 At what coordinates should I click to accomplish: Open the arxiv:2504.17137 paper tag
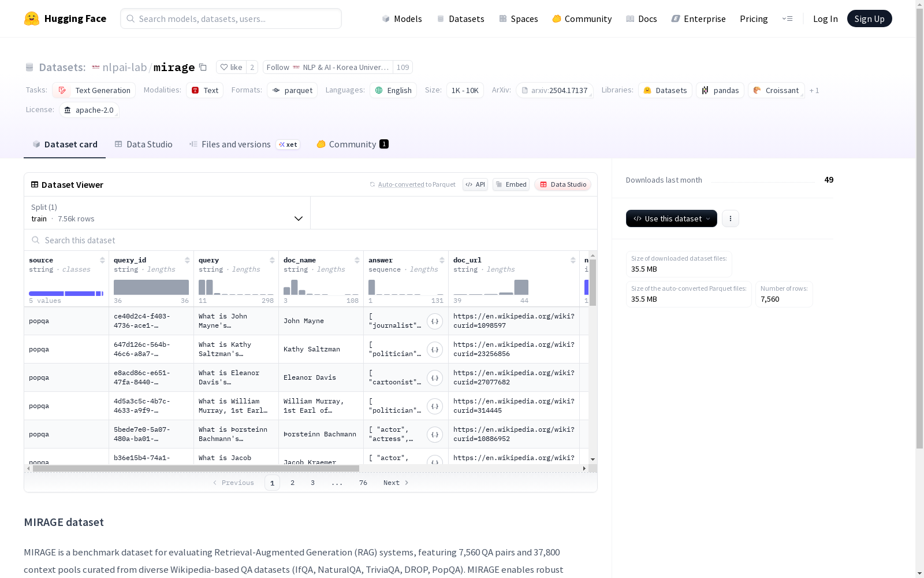554,90
